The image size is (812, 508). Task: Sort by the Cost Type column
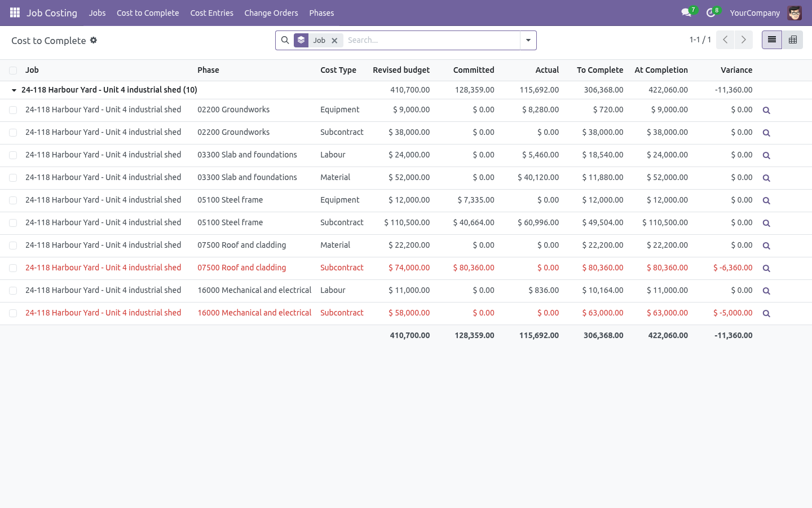(338, 70)
